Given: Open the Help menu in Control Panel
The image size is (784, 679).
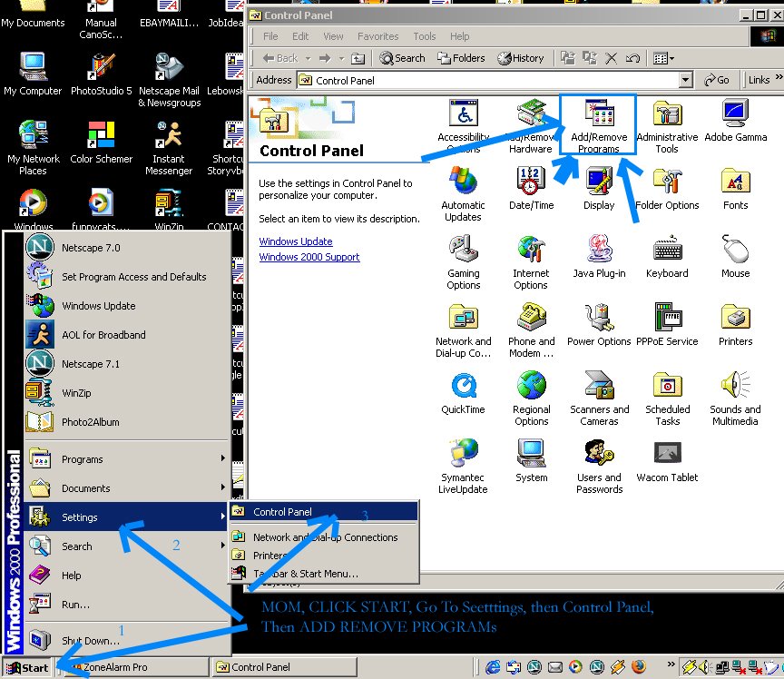Looking at the screenshot, I should point(459,36).
